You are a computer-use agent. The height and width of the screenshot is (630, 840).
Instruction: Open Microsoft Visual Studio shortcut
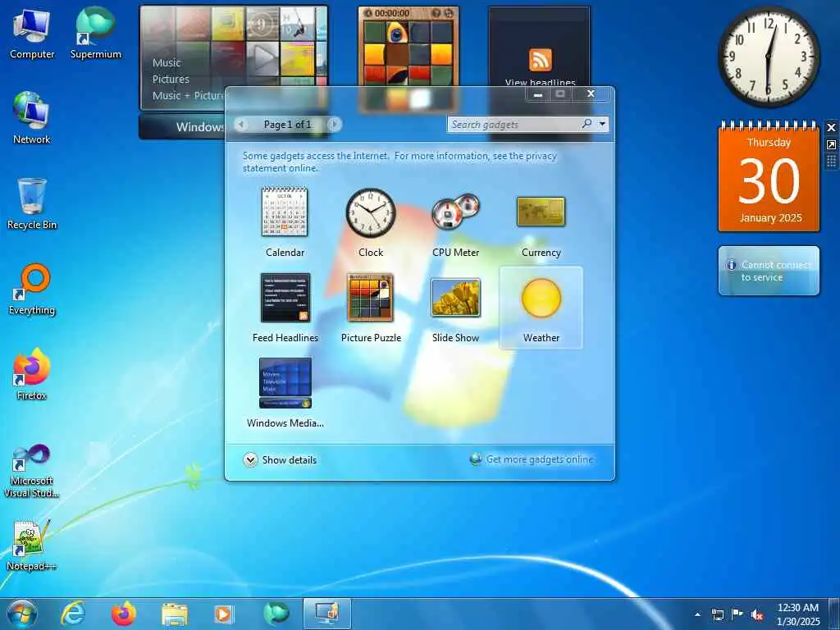click(x=32, y=472)
